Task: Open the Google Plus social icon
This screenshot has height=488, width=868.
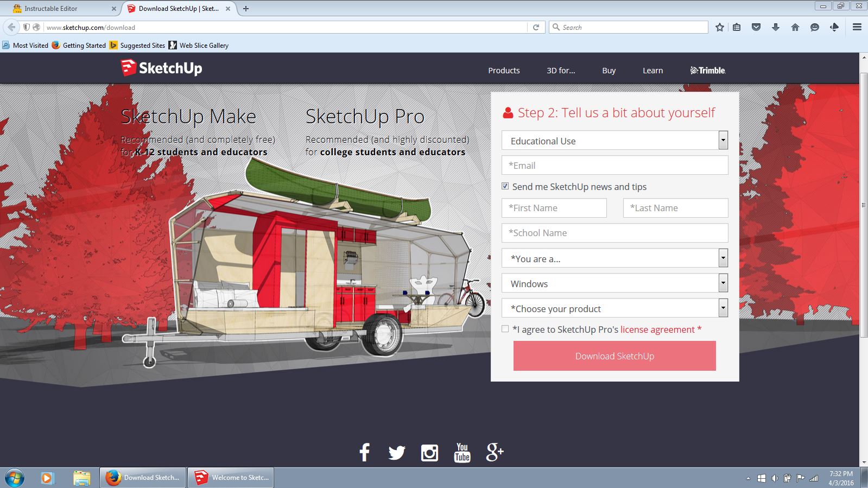Action: (495, 452)
